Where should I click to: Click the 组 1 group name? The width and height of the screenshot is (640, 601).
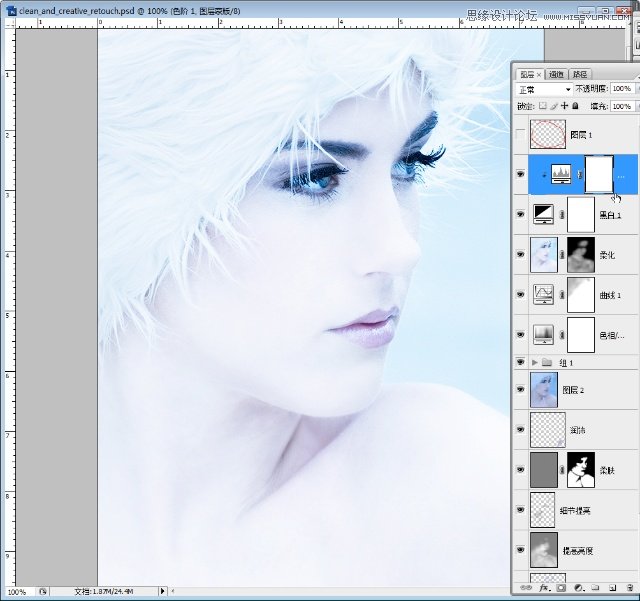coord(566,363)
